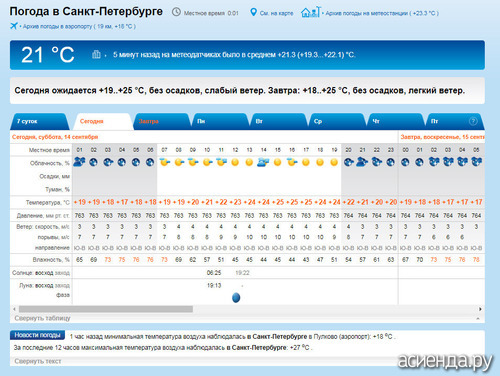Click Сегодня, суббота, 14 сентября heading
Screen dimensions: 500x376
55,137
